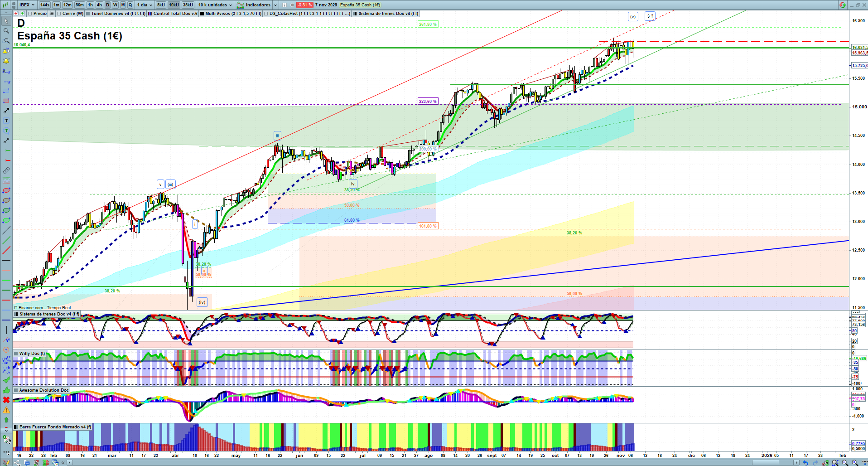Select the magnifier zoom tool in left toolbar

tap(6, 31)
